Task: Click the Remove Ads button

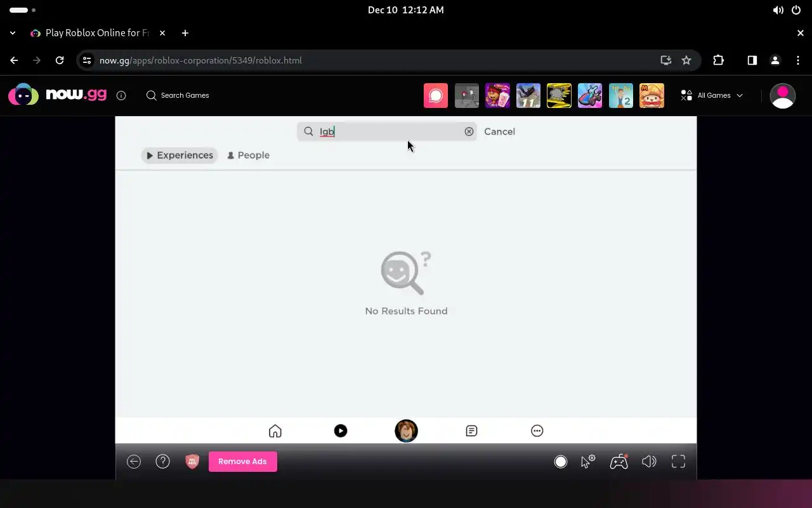Action: tap(242, 462)
